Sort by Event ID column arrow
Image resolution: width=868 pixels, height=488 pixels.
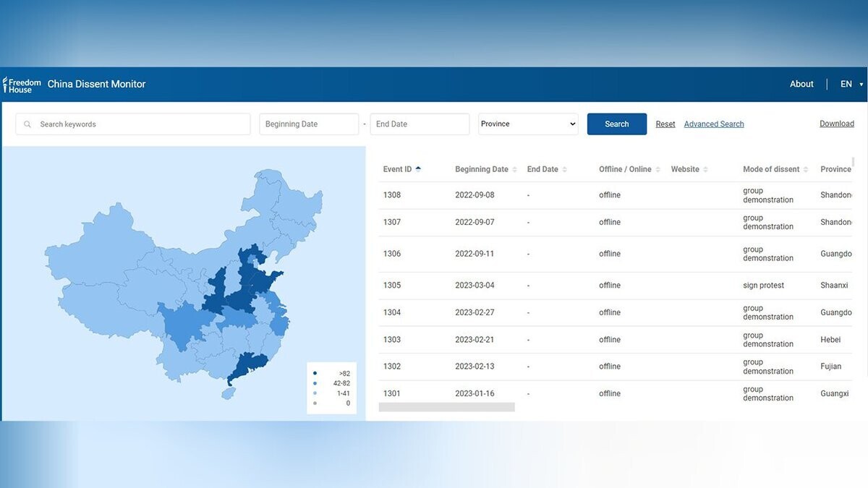[x=418, y=169]
